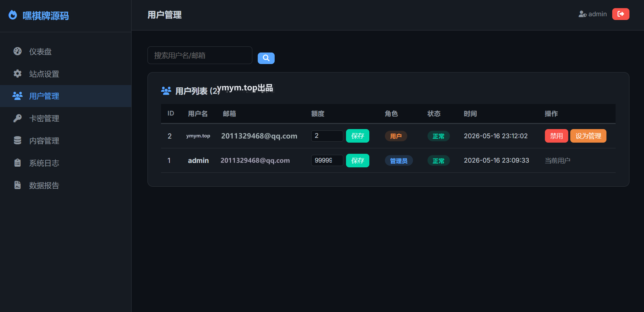
Task: Click 设为管理 button for ymym.top
Action: click(x=588, y=136)
